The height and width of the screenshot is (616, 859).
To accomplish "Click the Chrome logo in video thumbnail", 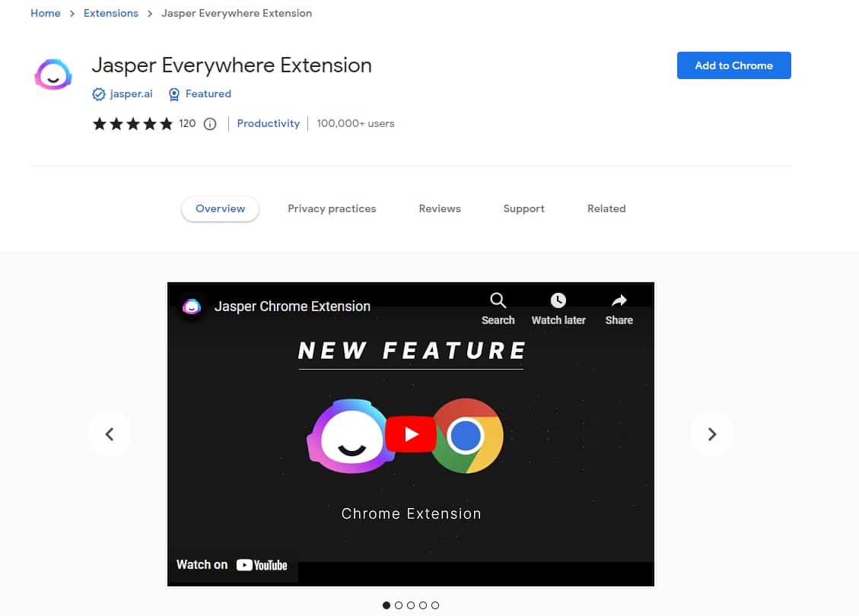I will point(466,436).
